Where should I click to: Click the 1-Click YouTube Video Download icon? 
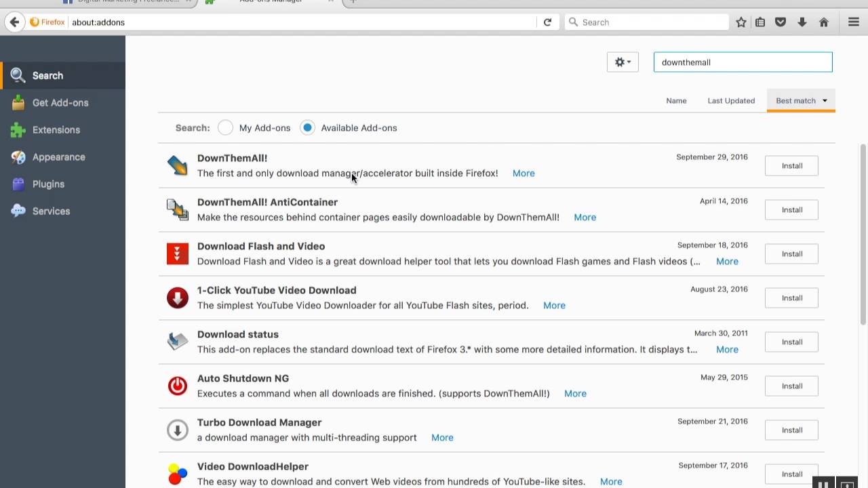[177, 298]
